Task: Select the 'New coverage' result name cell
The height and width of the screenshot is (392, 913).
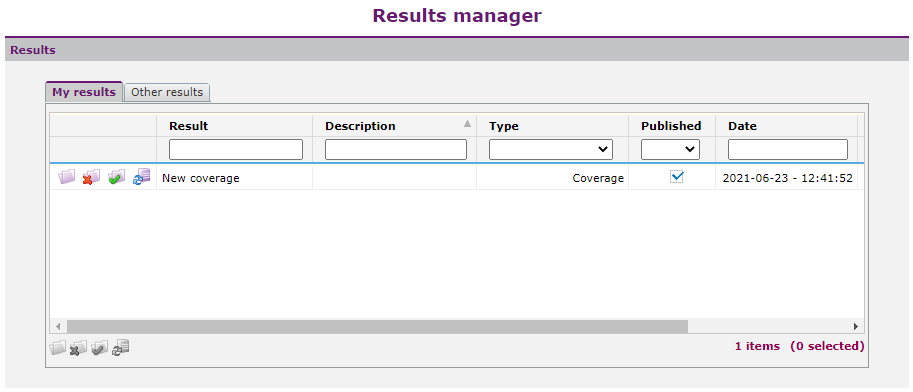Action: (235, 178)
